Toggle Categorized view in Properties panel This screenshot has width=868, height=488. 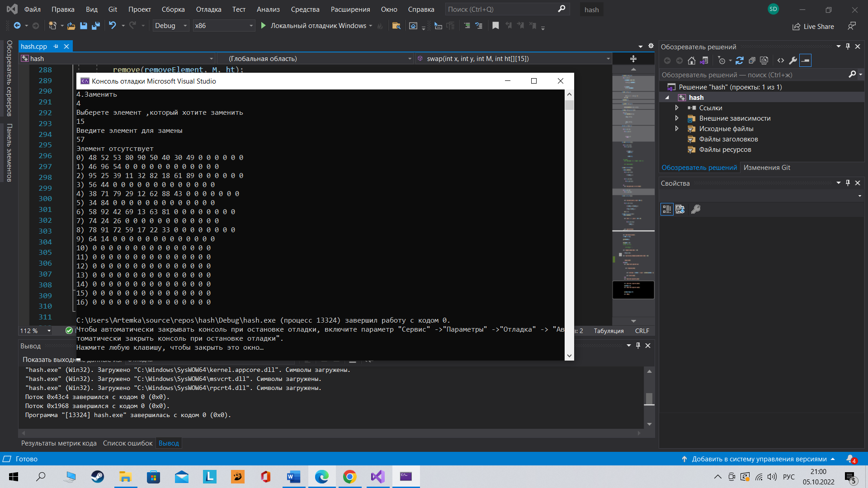(667, 209)
